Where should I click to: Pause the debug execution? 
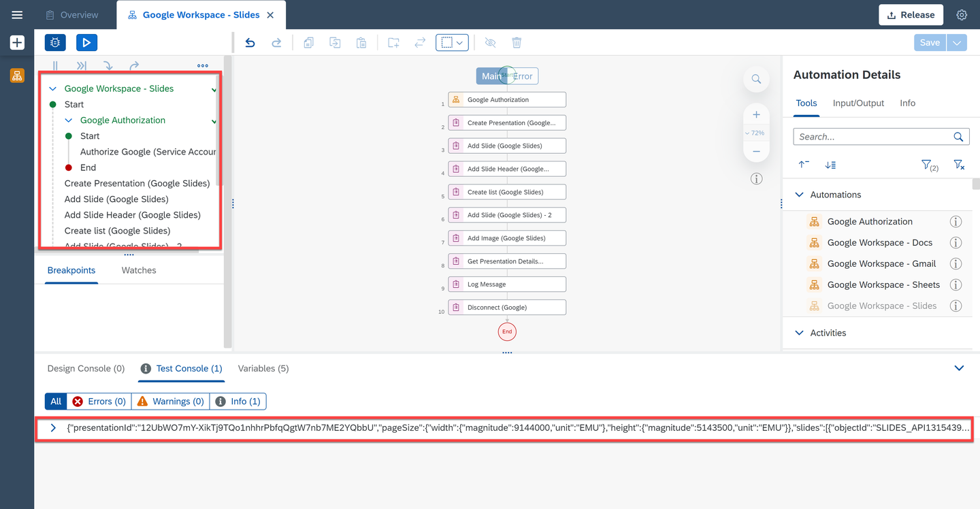(x=55, y=66)
